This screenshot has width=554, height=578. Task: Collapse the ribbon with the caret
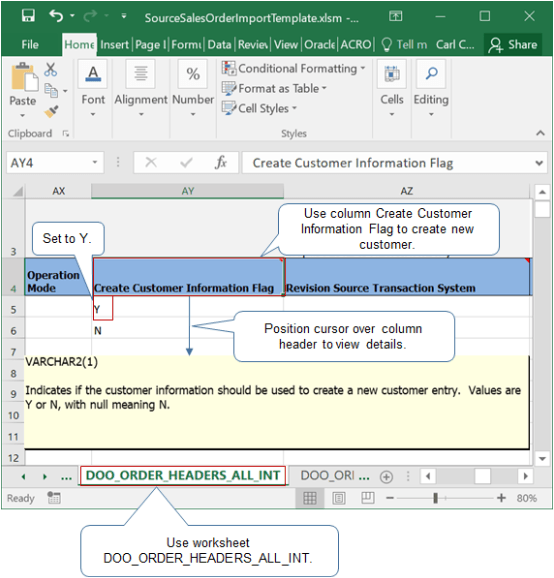click(x=540, y=133)
